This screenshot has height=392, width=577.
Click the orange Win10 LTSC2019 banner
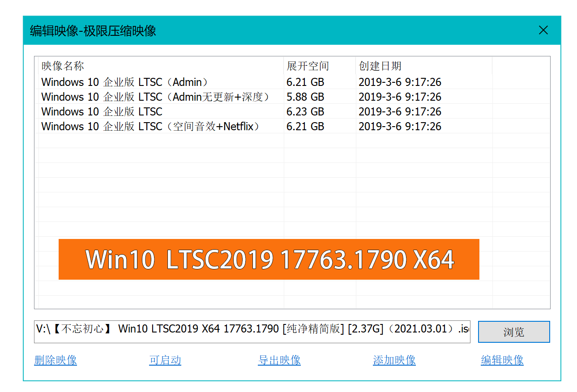point(269,260)
